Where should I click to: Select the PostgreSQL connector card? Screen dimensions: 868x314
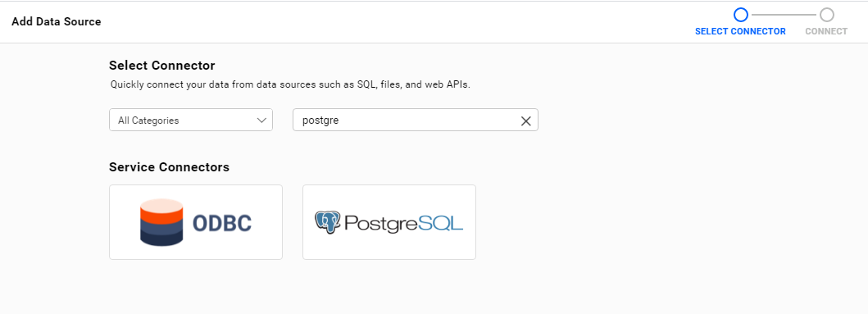pos(389,222)
